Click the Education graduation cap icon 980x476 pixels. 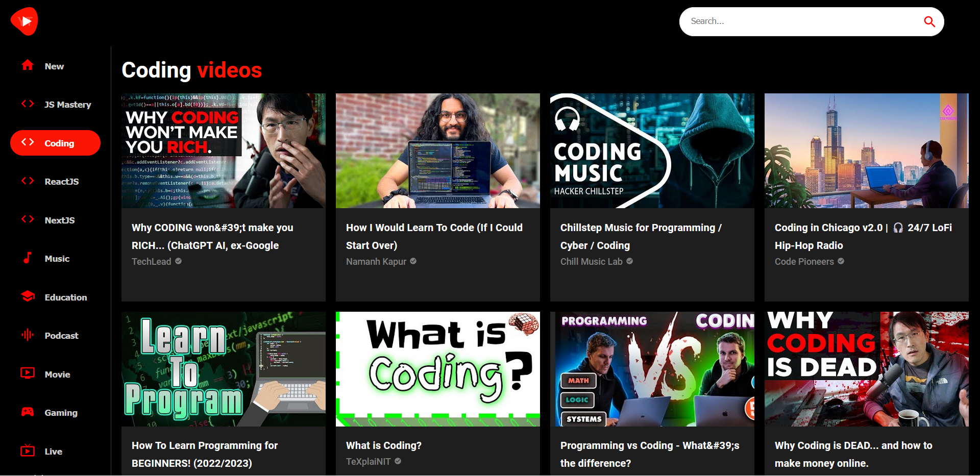(28, 296)
